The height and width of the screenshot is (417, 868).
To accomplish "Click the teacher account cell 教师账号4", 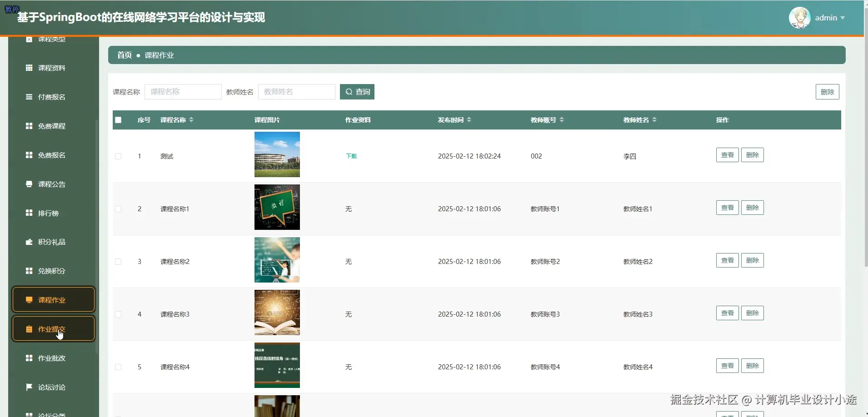I will tap(545, 367).
